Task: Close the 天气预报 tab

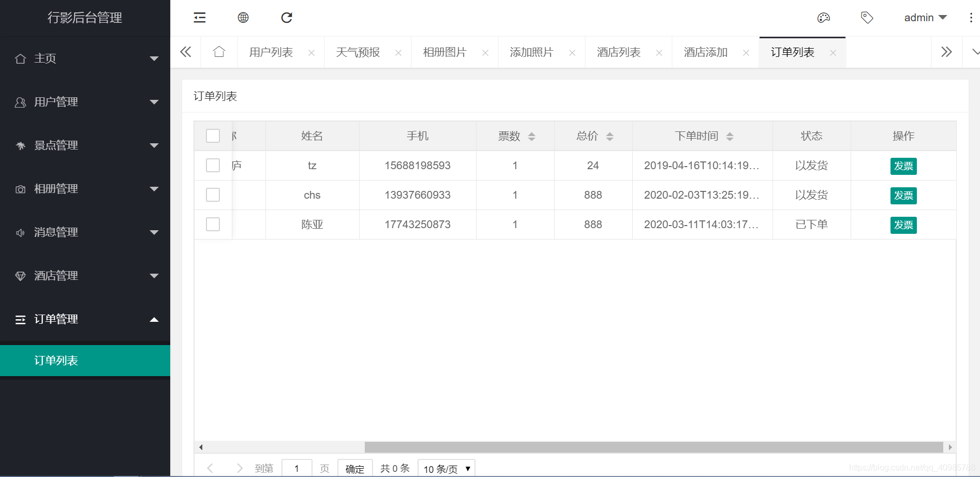Action: 398,53
